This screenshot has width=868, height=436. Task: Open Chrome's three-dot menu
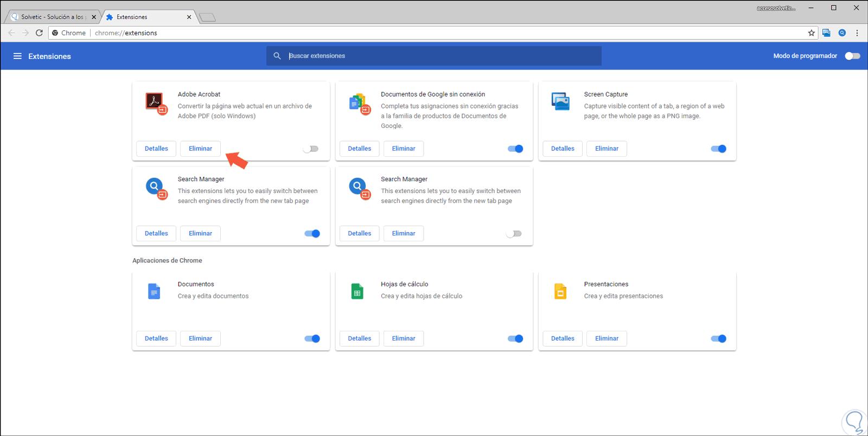pos(857,33)
